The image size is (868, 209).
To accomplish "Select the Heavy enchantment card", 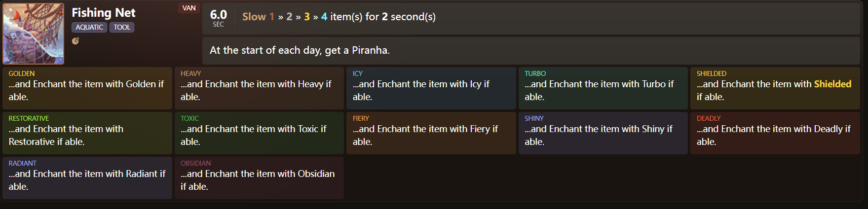I will [x=259, y=88].
